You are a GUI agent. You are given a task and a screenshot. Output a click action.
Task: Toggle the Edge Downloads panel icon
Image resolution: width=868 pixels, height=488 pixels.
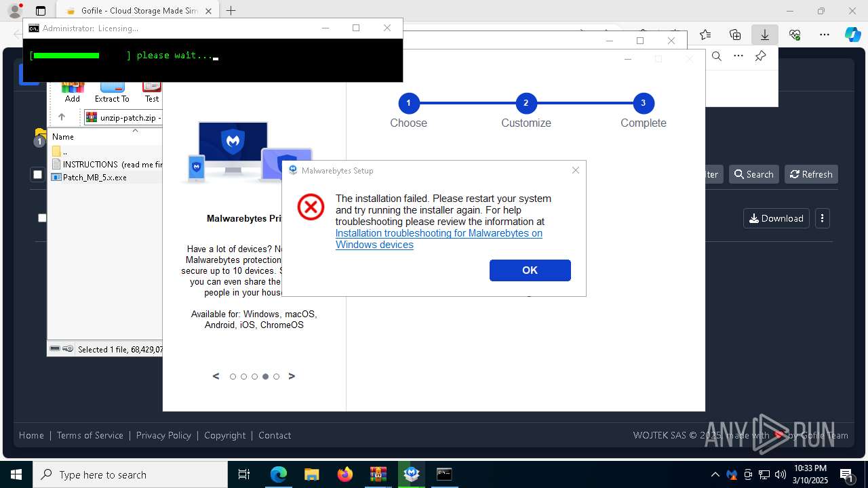click(x=764, y=35)
